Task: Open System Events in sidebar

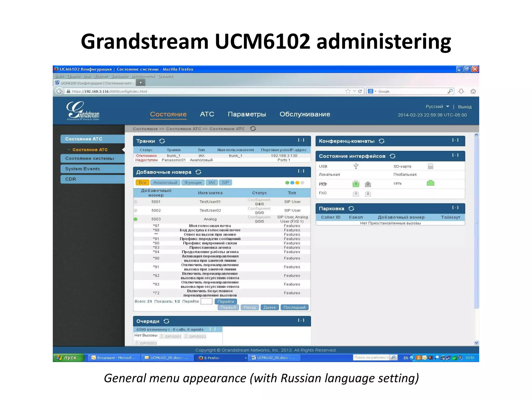Action: pyautogui.click(x=92, y=169)
